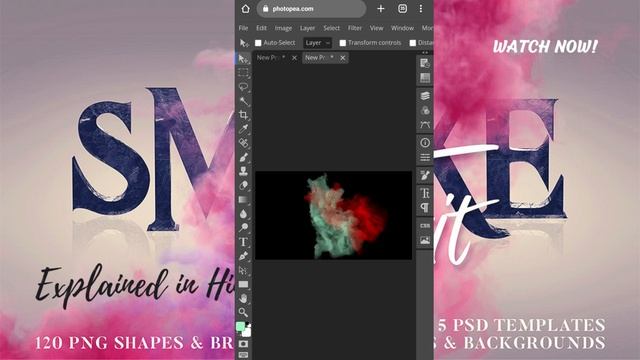
Task: Select the Crop tool
Action: (x=243, y=115)
